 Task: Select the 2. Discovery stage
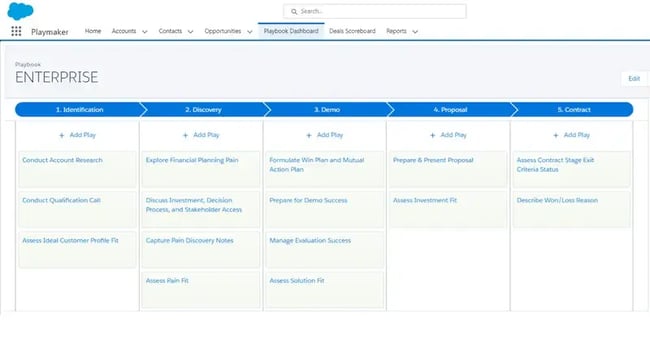pyautogui.click(x=203, y=109)
